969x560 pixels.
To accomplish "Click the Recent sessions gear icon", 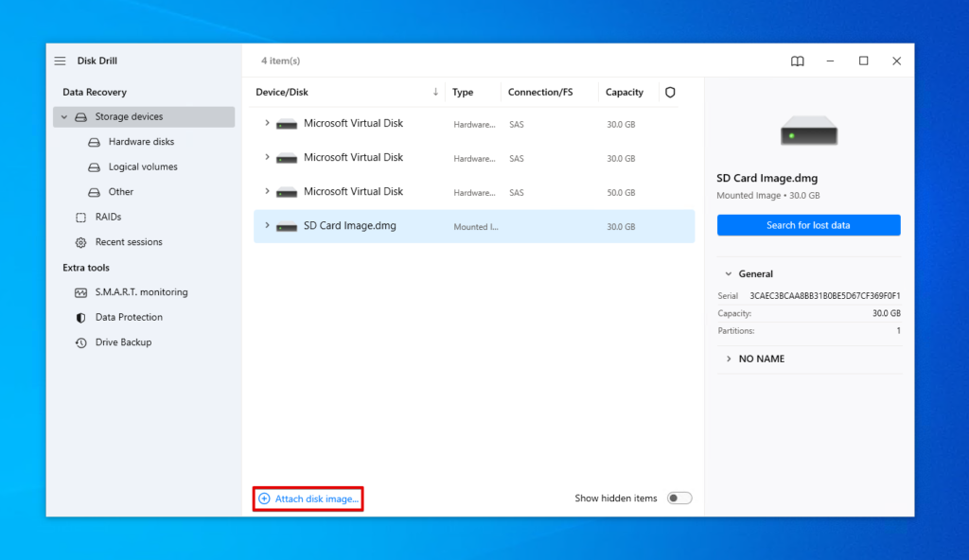I will 80,242.
